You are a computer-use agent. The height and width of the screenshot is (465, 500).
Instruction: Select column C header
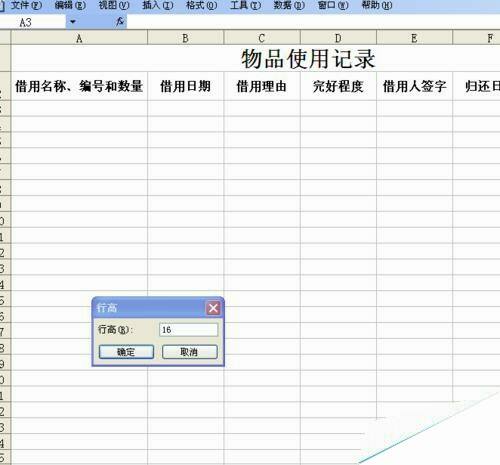262,38
